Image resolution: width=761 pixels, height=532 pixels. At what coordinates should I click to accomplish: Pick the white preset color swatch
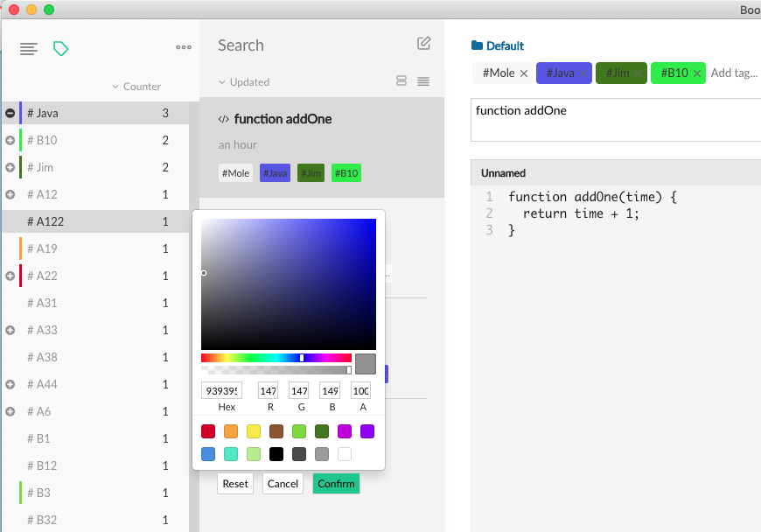point(345,454)
